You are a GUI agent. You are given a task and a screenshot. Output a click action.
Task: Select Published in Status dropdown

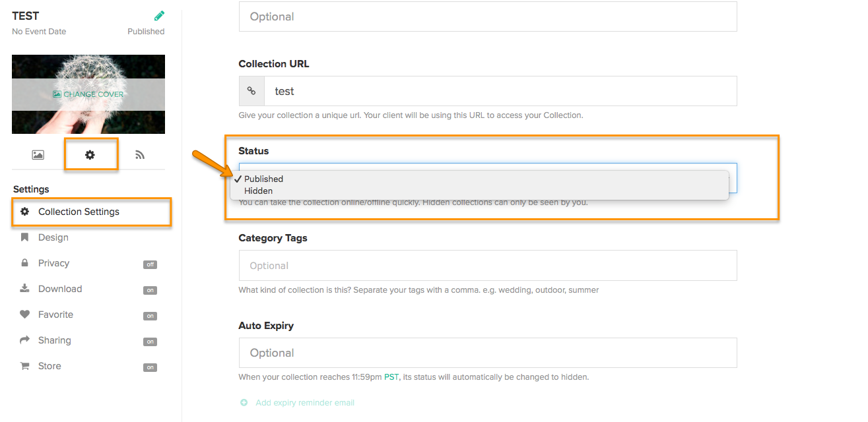479,179
